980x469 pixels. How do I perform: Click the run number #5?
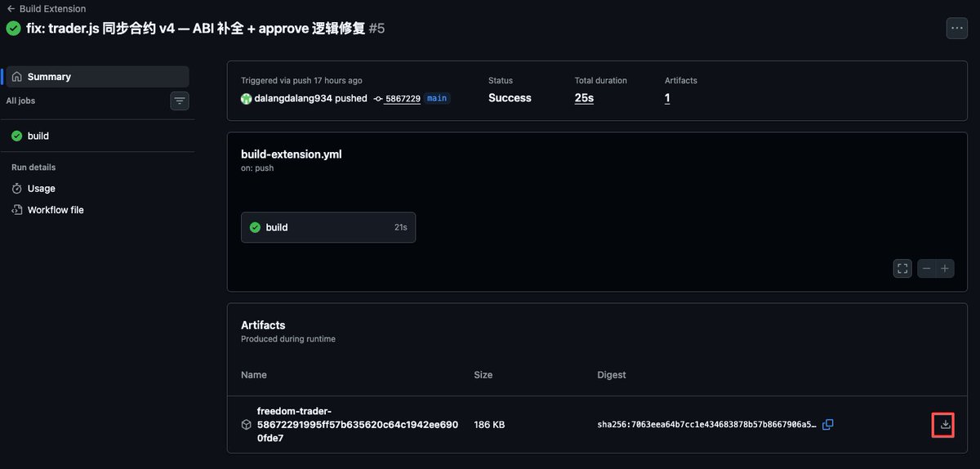tap(376, 29)
